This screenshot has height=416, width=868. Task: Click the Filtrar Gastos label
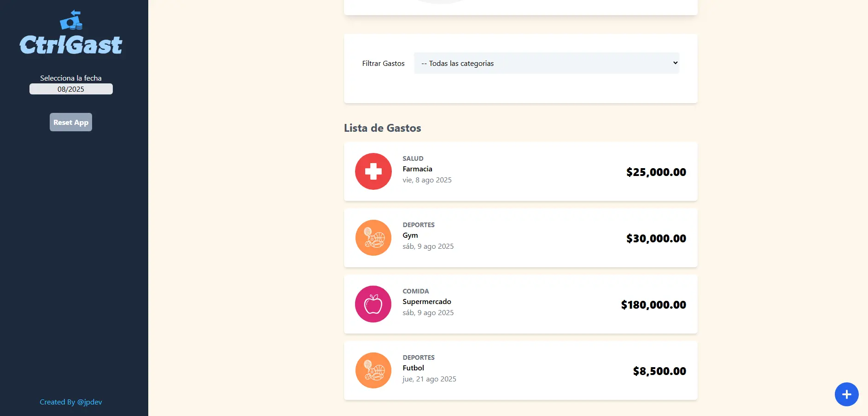383,64
